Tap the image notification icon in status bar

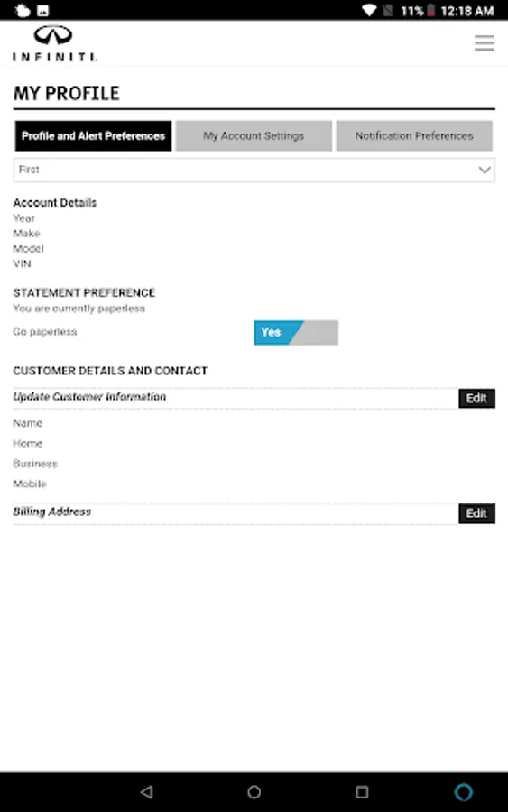[43, 10]
